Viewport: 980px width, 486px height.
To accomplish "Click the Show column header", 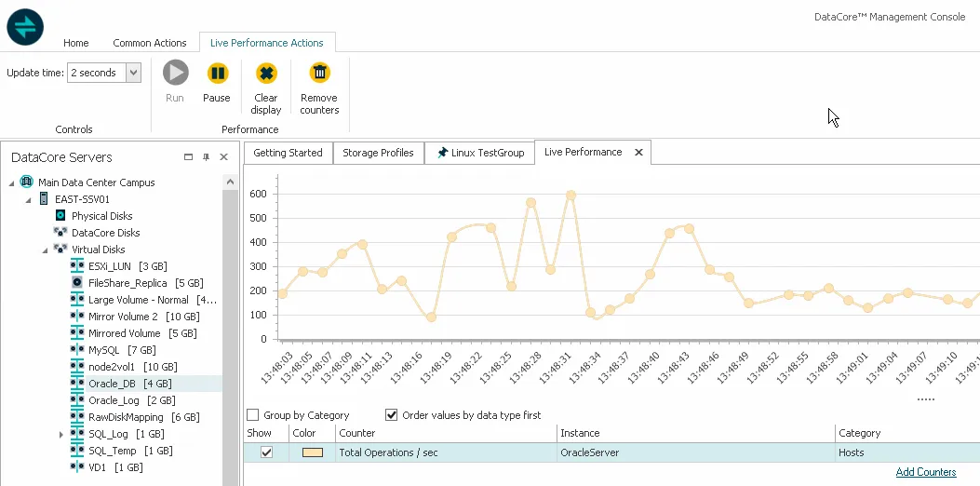I will pyautogui.click(x=266, y=433).
